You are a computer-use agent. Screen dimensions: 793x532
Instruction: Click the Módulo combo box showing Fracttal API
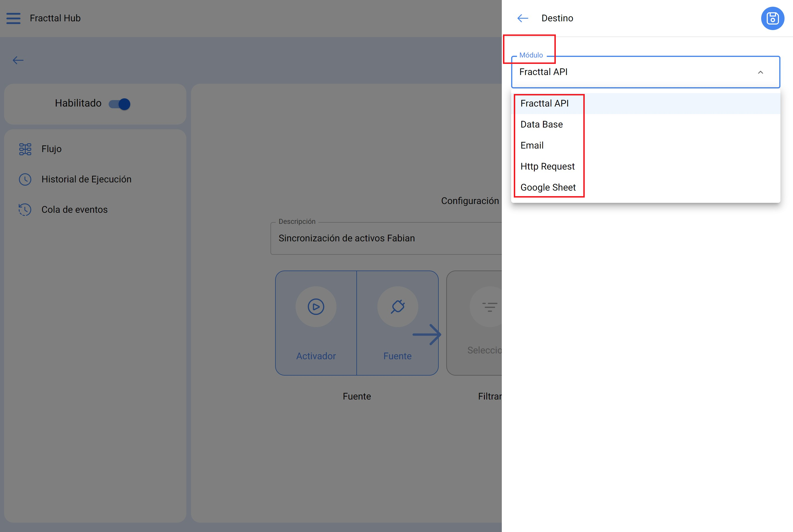(x=645, y=72)
